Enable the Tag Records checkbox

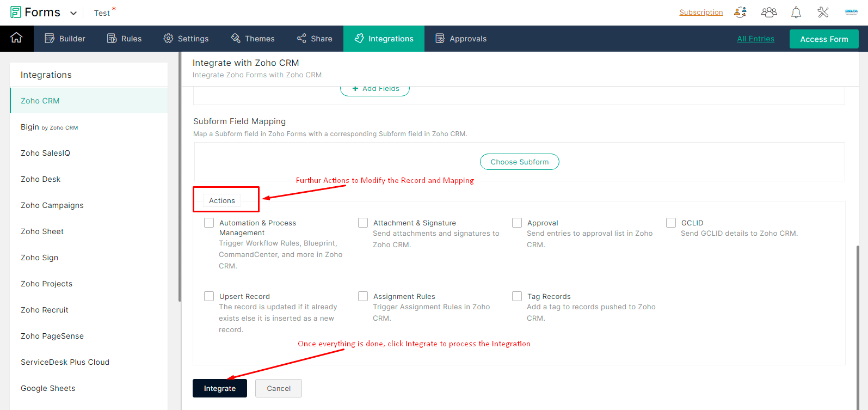click(x=517, y=296)
